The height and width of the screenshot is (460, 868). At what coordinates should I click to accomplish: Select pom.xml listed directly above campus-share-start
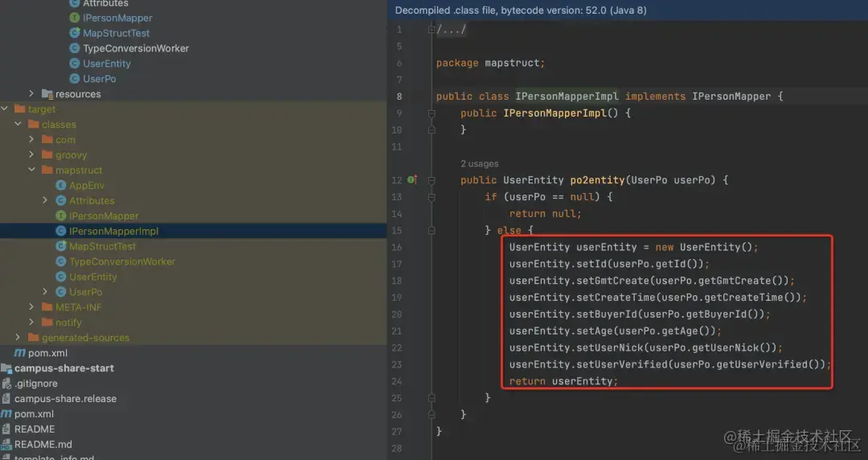click(47, 352)
